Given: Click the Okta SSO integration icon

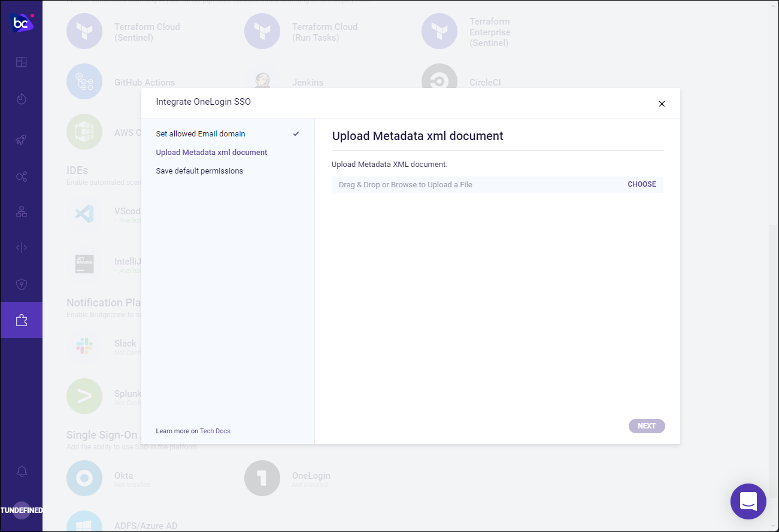Looking at the screenshot, I should pyautogui.click(x=84, y=478).
